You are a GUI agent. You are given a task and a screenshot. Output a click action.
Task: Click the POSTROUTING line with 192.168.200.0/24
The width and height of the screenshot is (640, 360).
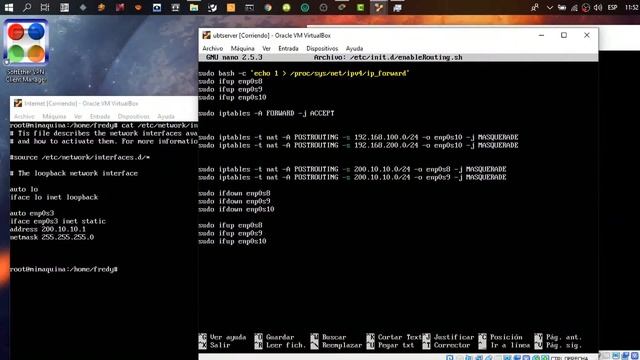(358, 145)
